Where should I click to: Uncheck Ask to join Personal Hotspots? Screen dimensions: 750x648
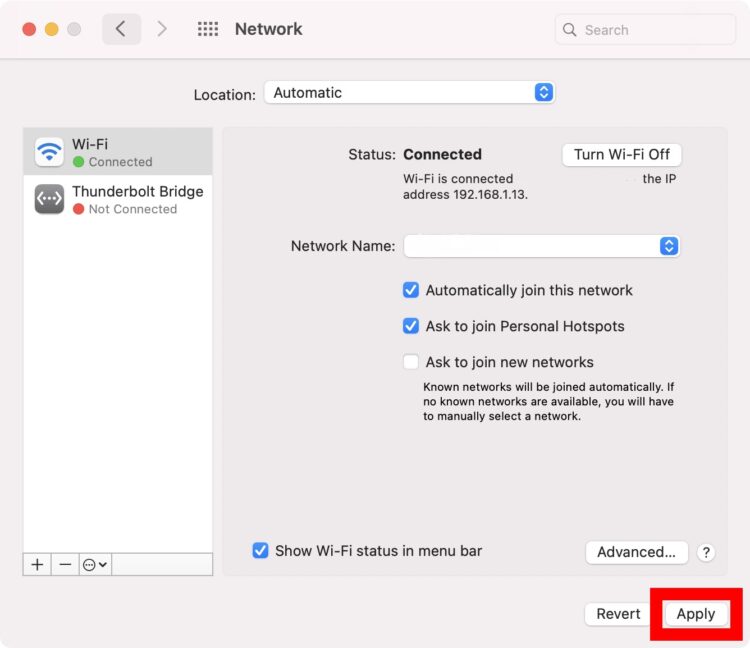click(x=411, y=326)
